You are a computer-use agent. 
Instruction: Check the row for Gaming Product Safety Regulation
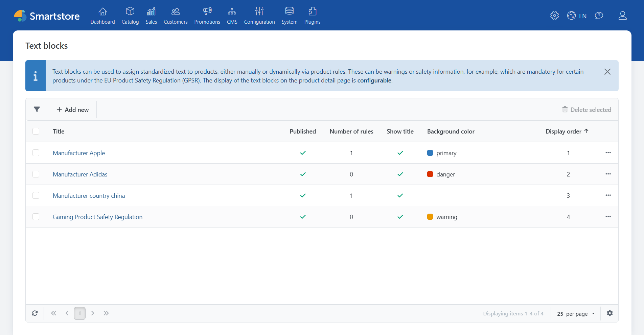point(36,217)
